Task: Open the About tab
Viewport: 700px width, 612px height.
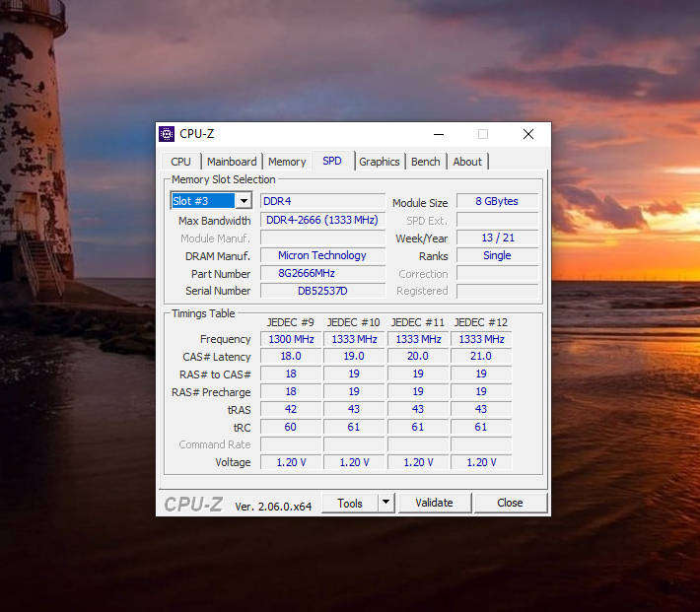Action: click(467, 162)
